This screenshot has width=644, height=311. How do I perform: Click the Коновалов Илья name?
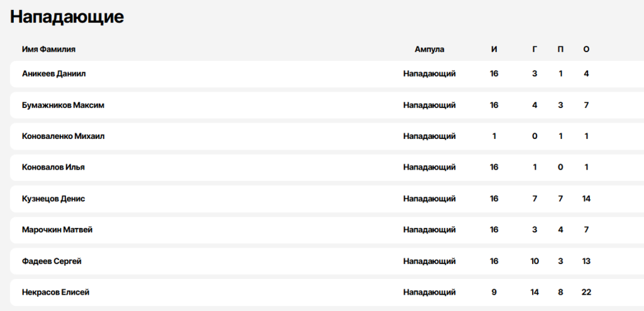(x=53, y=167)
